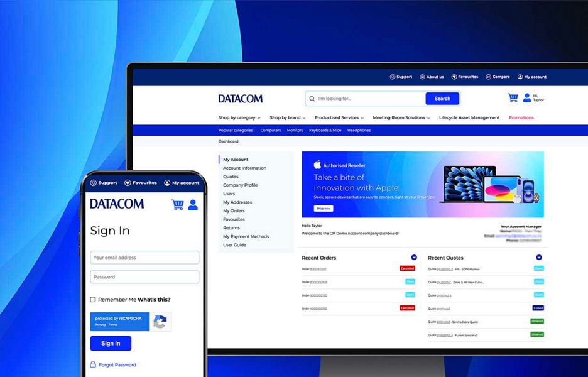The width and height of the screenshot is (588, 377).
Task: Tap the Your email address field
Action: (x=144, y=258)
